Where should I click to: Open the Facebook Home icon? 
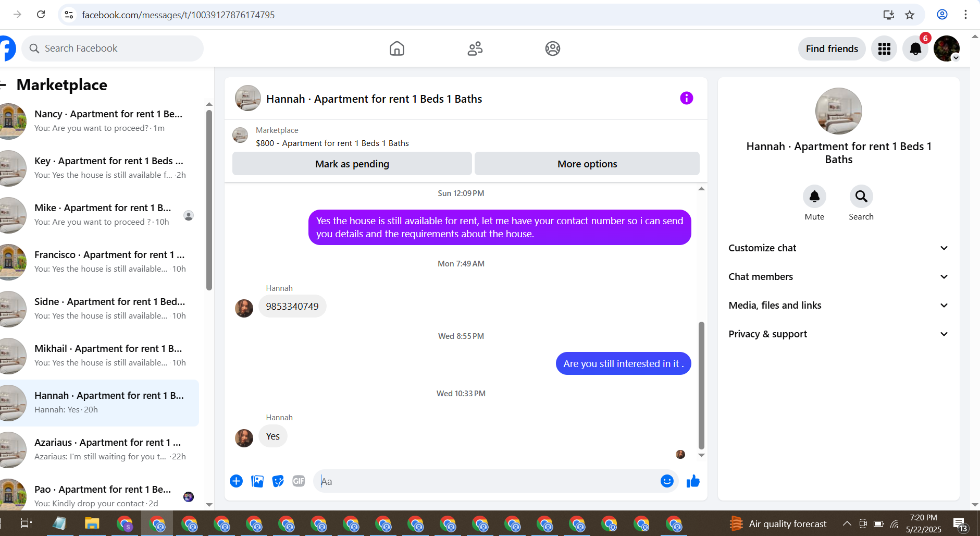click(x=397, y=48)
